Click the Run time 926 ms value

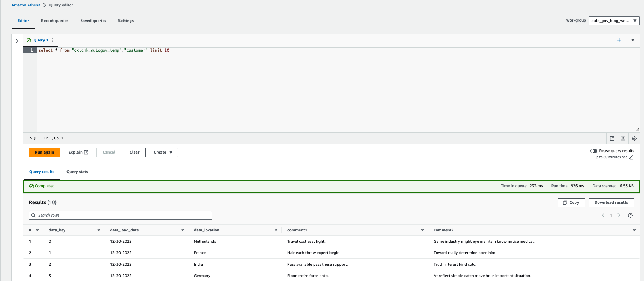[577, 186]
